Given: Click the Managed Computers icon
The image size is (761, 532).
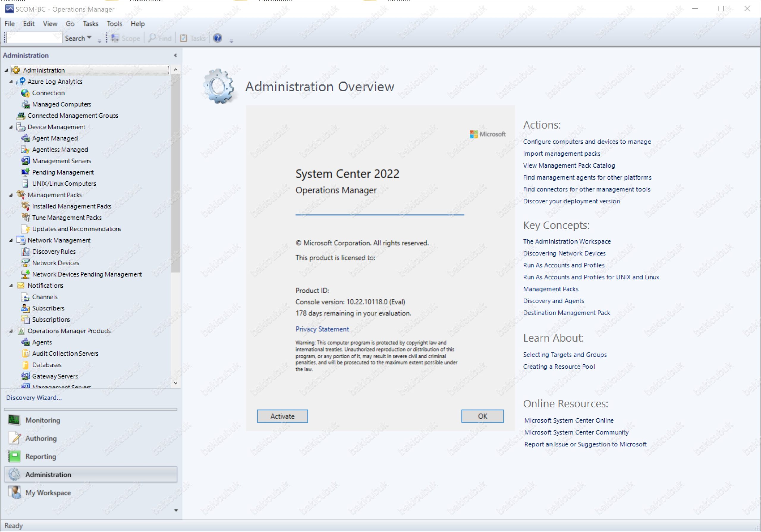Looking at the screenshot, I should [25, 104].
